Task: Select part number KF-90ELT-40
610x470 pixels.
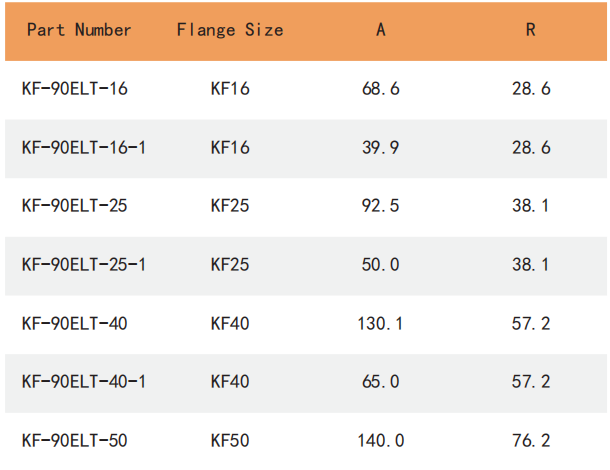Action: pyautogui.click(x=75, y=324)
